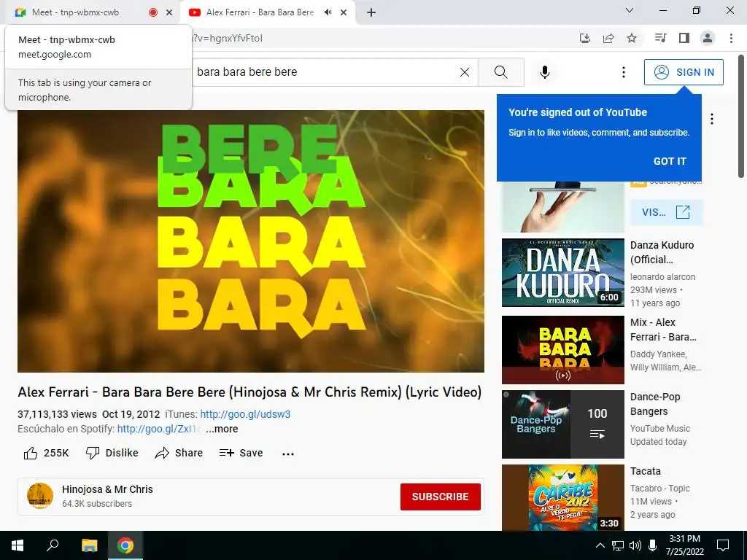747x560 pixels.
Task: Open a new browser tab
Action: (371, 12)
